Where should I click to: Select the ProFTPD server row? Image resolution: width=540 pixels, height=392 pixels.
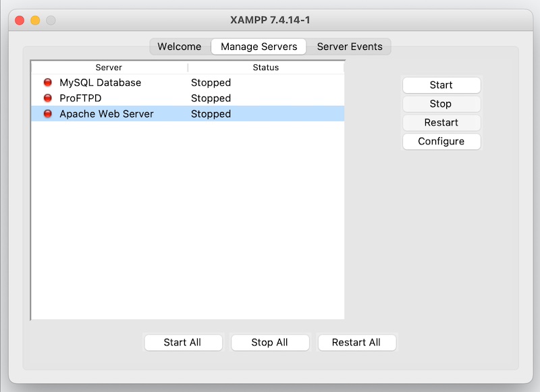click(x=188, y=98)
